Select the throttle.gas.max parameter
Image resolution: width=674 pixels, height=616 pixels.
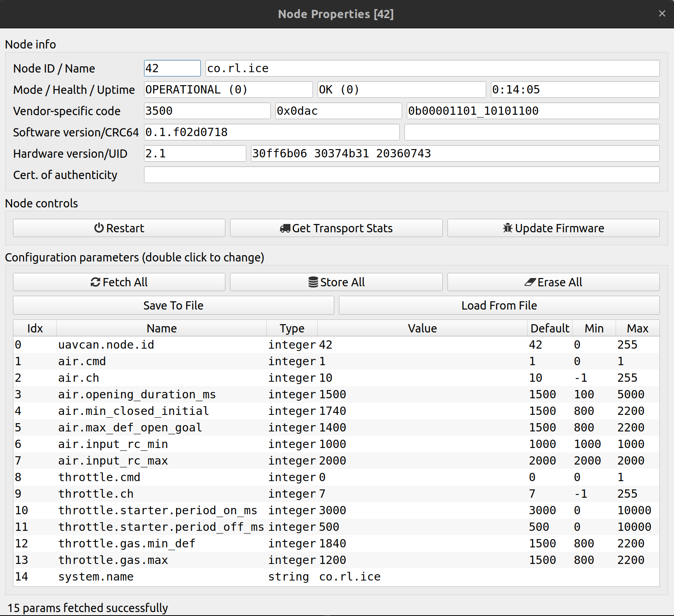pyautogui.click(x=113, y=560)
